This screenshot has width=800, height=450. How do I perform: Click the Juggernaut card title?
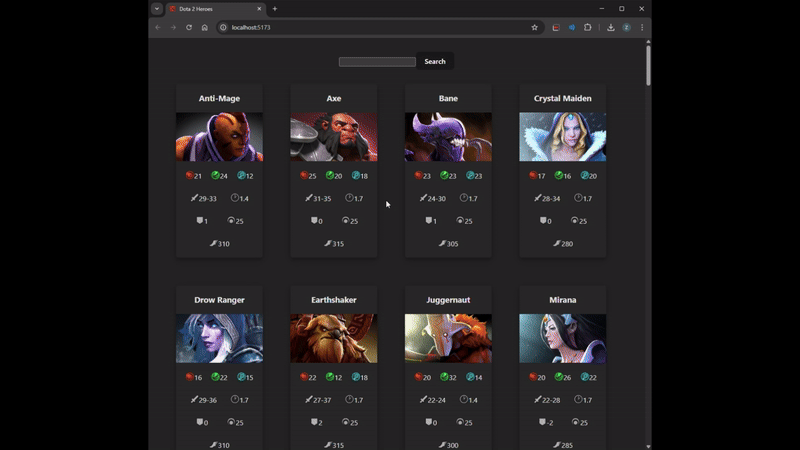click(448, 300)
